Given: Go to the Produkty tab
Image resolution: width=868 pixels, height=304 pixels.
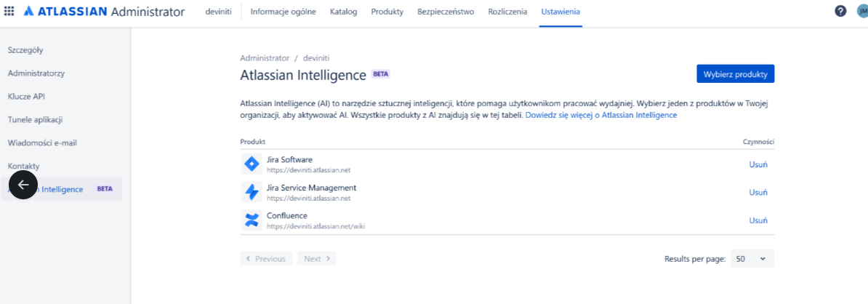Looking at the screenshot, I should (x=387, y=12).
